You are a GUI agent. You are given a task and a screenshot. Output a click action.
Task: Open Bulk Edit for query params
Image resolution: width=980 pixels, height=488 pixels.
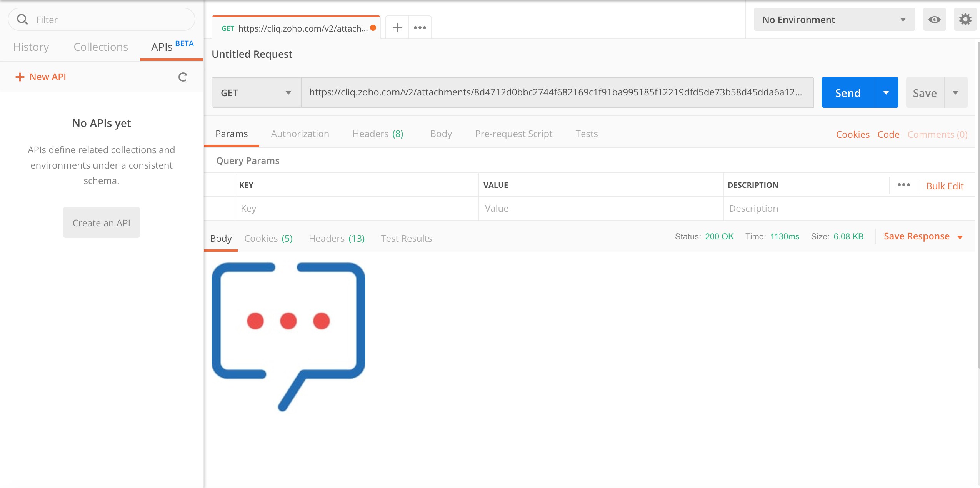click(945, 186)
